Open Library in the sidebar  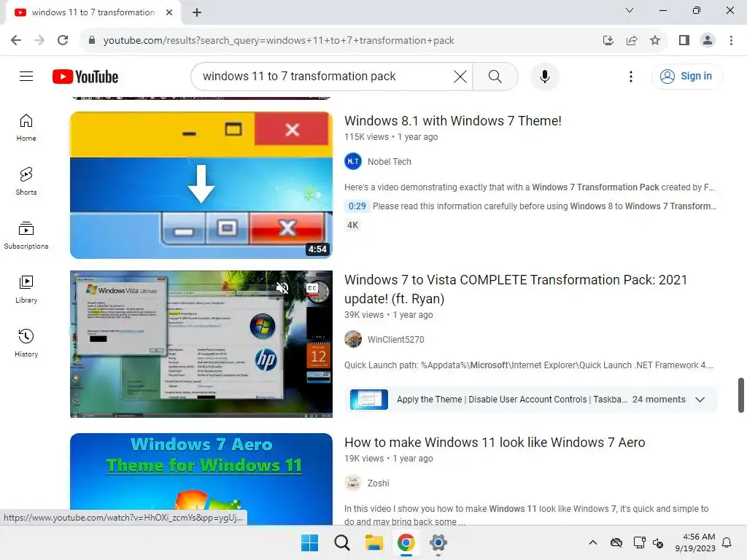pyautogui.click(x=26, y=289)
